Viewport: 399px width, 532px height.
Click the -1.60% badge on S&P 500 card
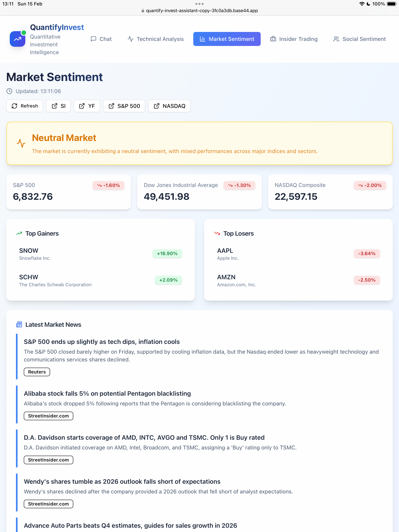pos(109,185)
